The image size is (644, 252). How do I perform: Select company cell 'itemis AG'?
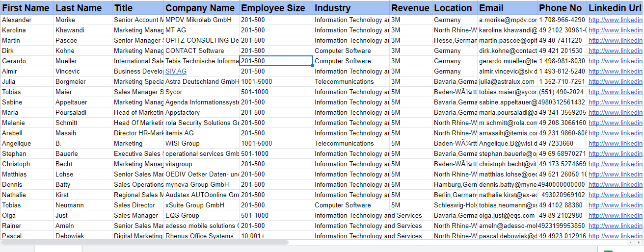(202, 133)
